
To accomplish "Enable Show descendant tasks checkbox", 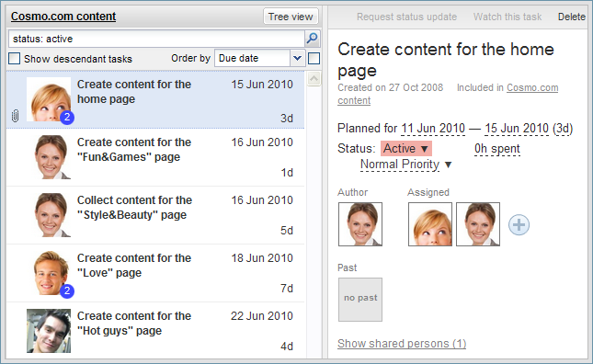I will pyautogui.click(x=14, y=59).
